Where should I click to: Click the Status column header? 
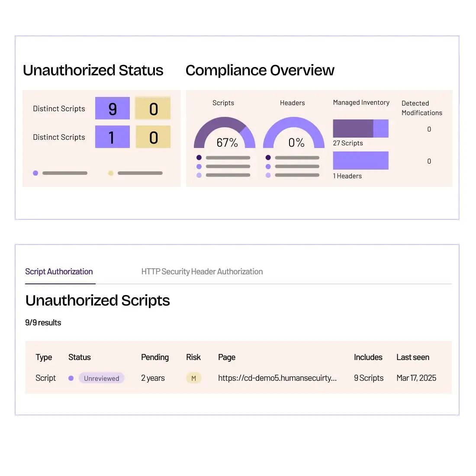(x=80, y=357)
